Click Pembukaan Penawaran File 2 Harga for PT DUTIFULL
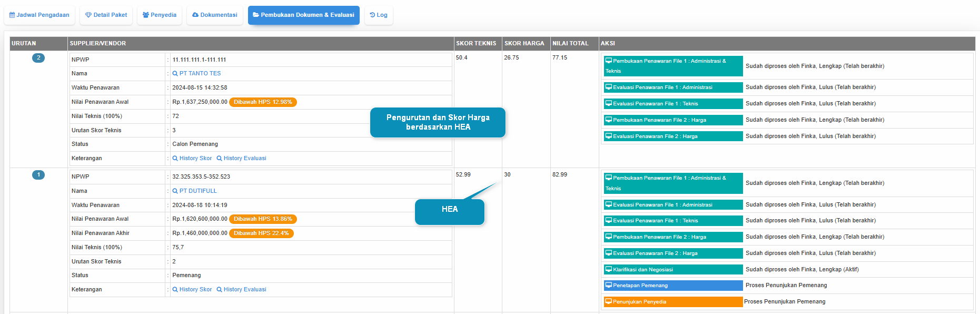The width and height of the screenshot is (980, 314). point(673,237)
